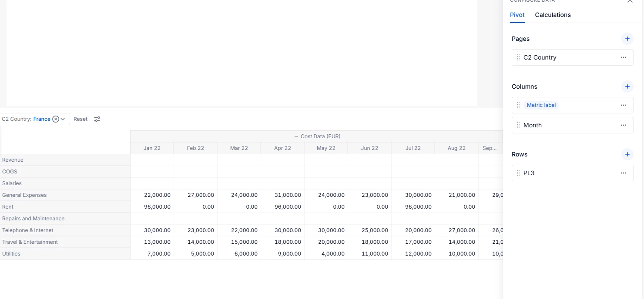
Task: Open more options for Metric label
Action: [x=624, y=105]
